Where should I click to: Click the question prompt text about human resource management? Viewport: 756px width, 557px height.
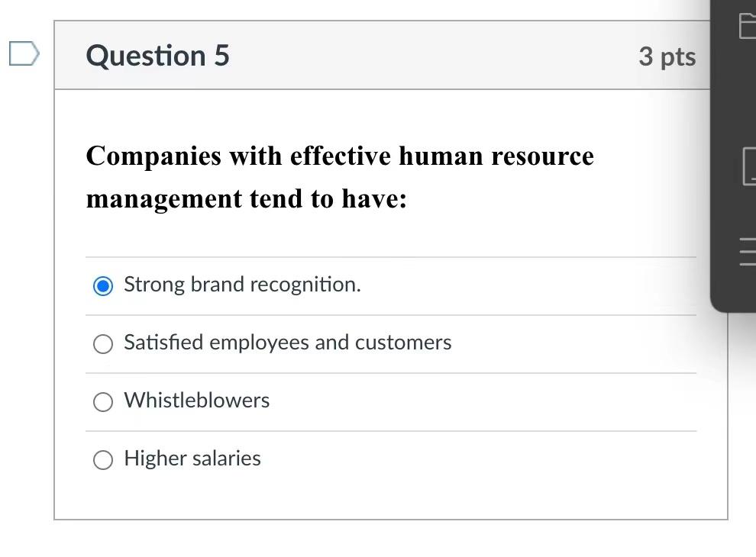[339, 175]
